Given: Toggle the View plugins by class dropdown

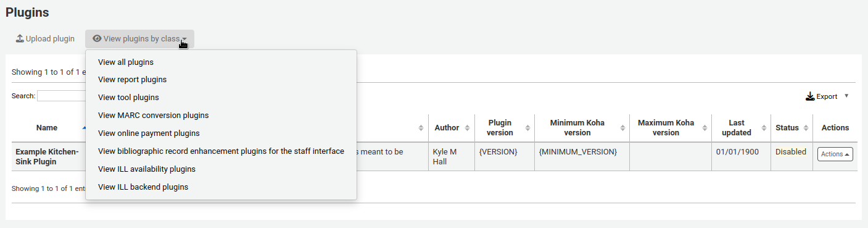Looking at the screenshot, I should (139, 39).
